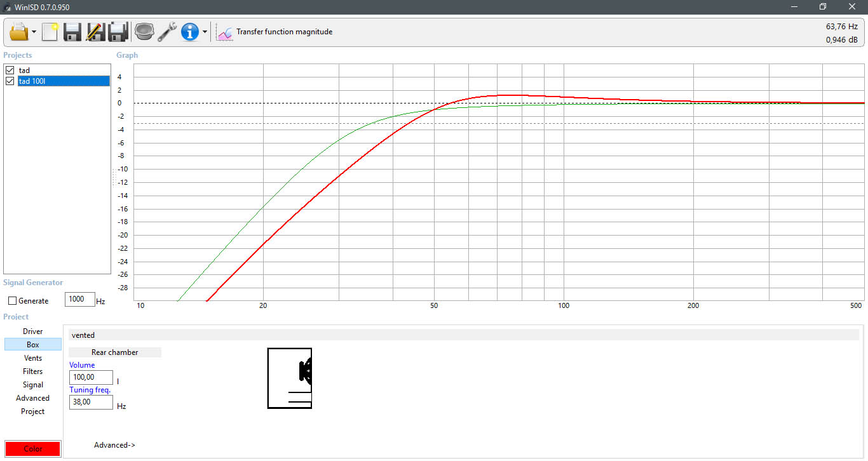
Task: Click the Tuning freq. field showing 38,00
Action: [91, 402]
